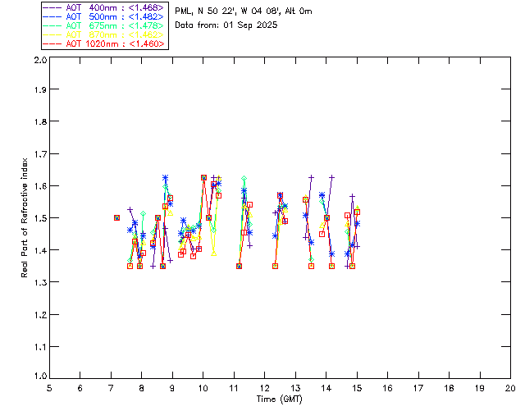Click the 1.5 tick label on y-axis
The image size is (525, 420).
[39, 218]
